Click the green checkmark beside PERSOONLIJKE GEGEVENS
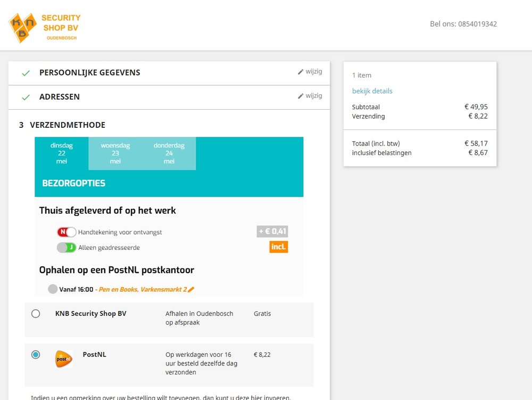The image size is (532, 400). 26,72
